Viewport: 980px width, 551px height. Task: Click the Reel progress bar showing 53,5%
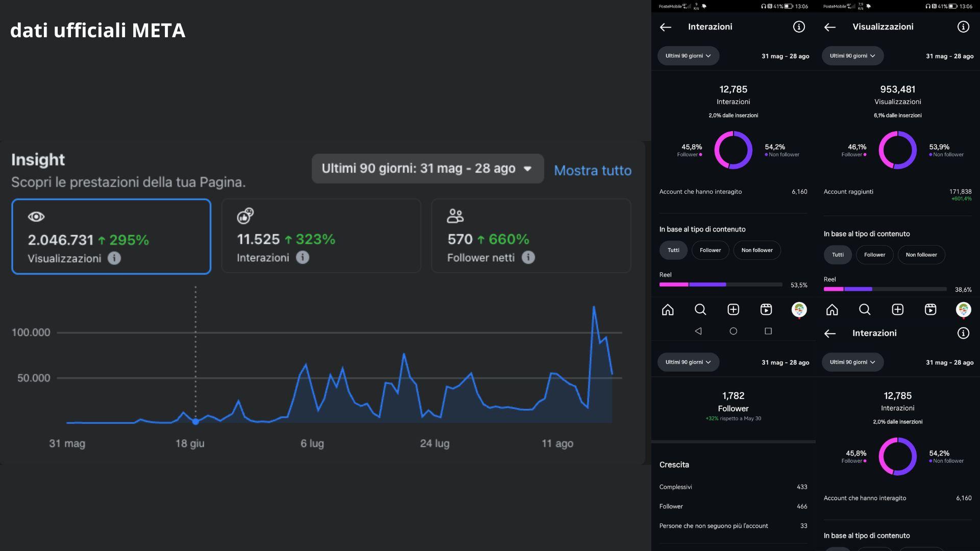point(721,285)
